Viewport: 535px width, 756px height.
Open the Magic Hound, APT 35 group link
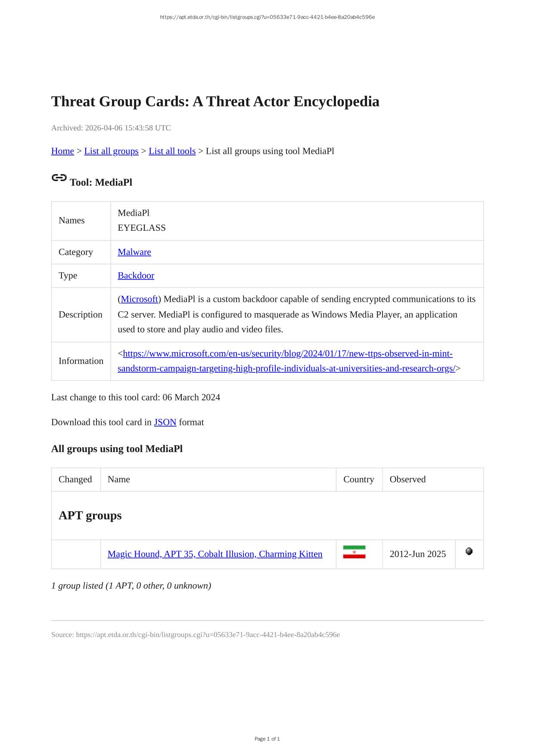215,554
